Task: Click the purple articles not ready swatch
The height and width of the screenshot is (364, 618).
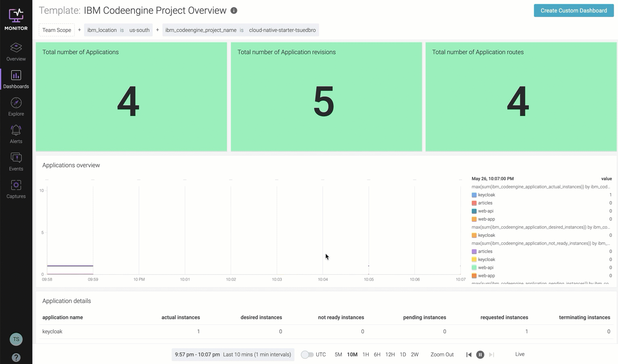Action: [x=474, y=252]
